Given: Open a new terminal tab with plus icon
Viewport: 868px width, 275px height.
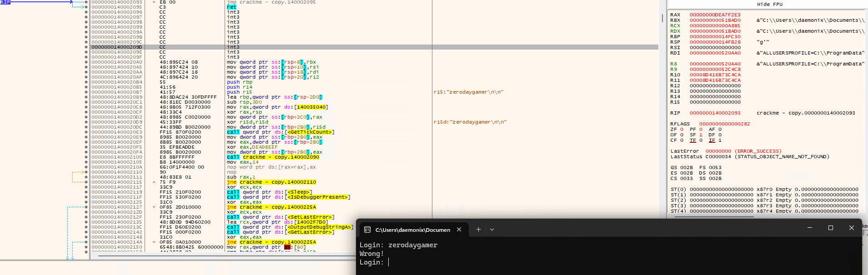Looking at the screenshot, I should point(478,230).
